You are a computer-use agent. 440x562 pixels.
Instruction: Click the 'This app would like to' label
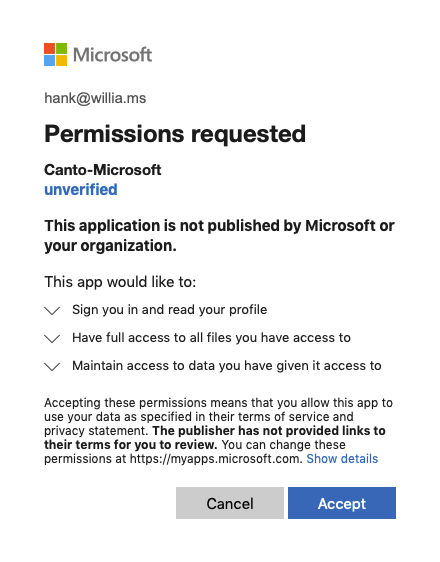tap(120, 282)
